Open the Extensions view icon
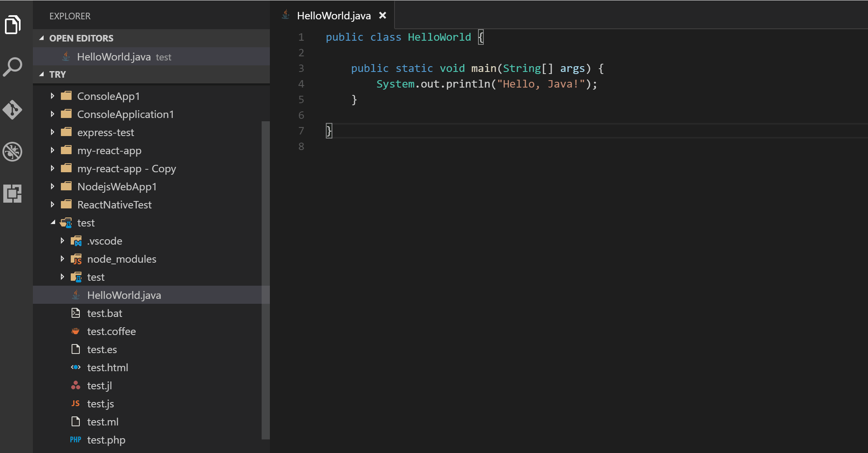868x453 pixels. pyautogui.click(x=13, y=193)
